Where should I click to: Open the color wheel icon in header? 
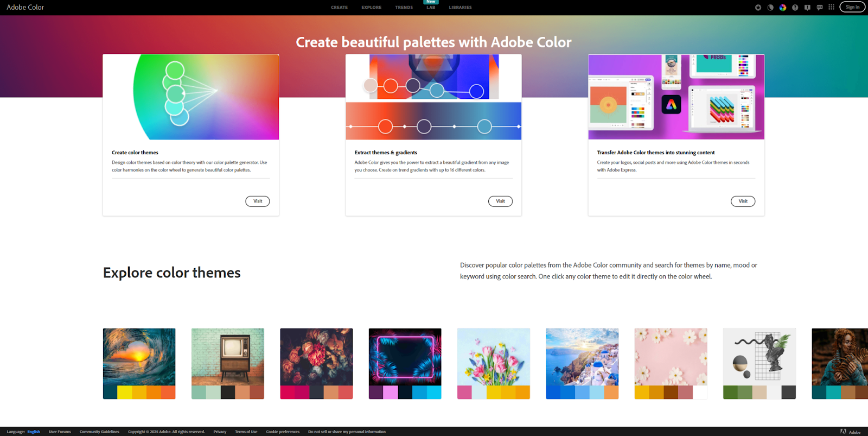pos(783,8)
